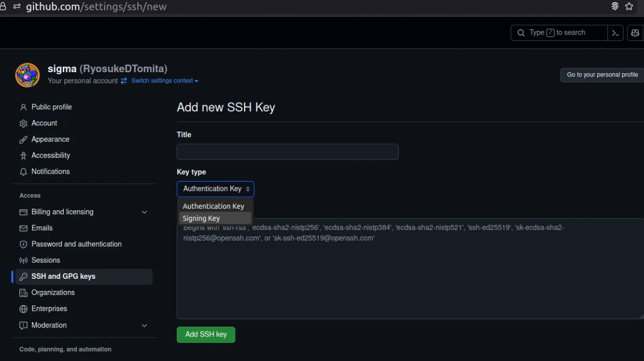Open the command palette icon

coord(616,32)
